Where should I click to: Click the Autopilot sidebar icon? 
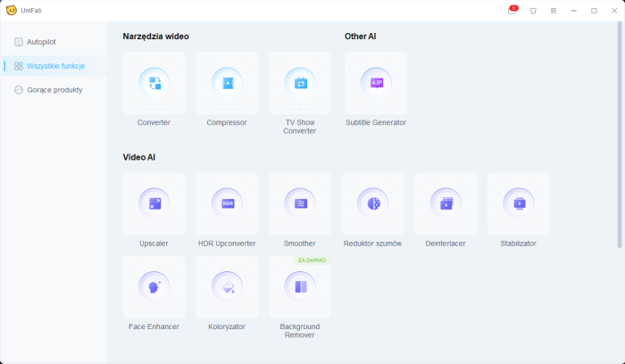pos(19,42)
